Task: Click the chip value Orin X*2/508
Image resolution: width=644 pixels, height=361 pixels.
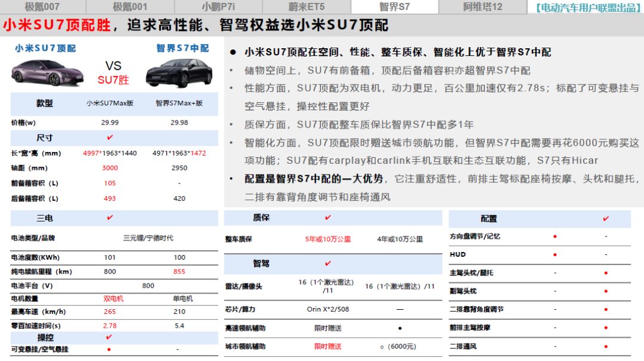Action: tap(328, 309)
